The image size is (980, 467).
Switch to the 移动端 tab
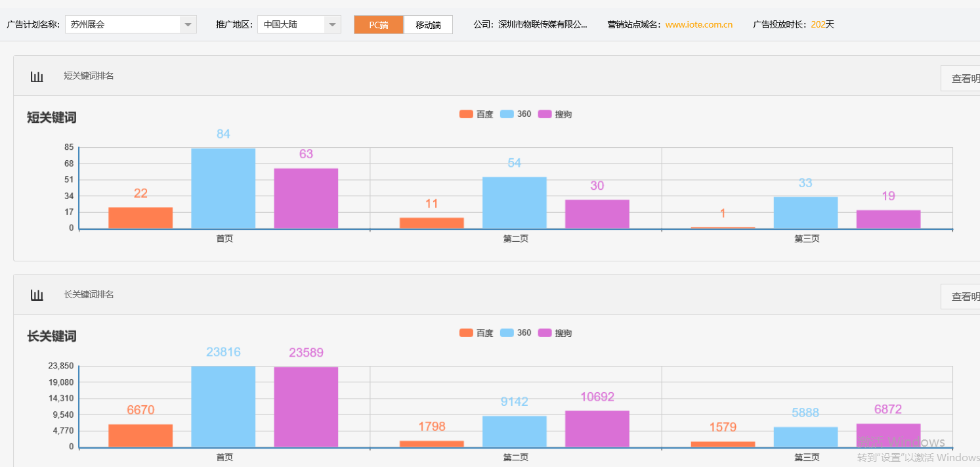(x=428, y=25)
